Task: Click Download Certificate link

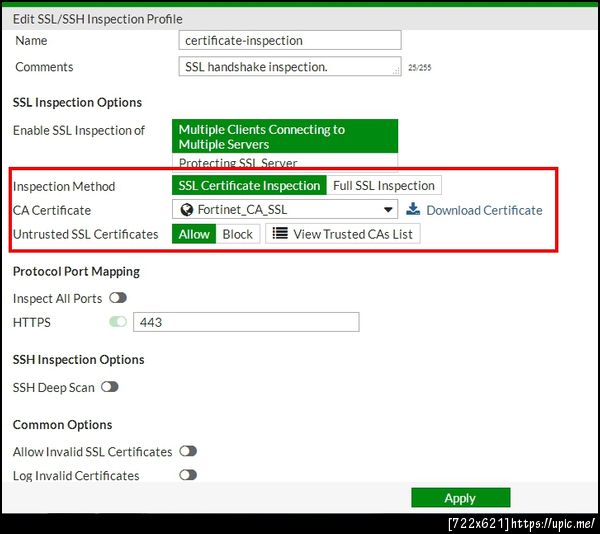Action: (484, 210)
